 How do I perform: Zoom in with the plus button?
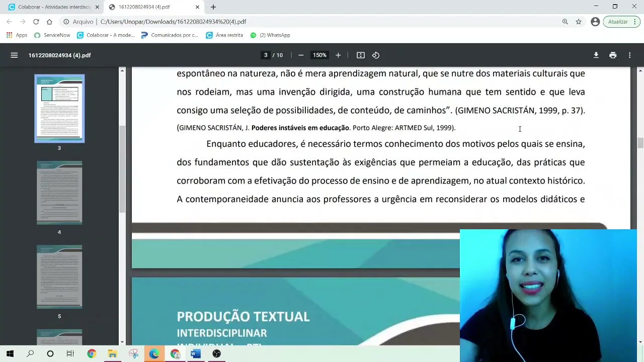click(338, 55)
